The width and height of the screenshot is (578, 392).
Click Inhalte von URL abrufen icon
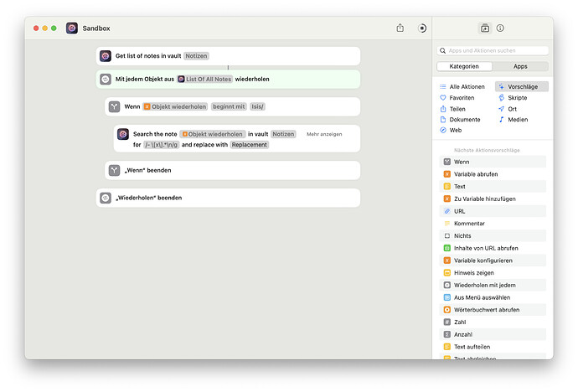coord(447,248)
